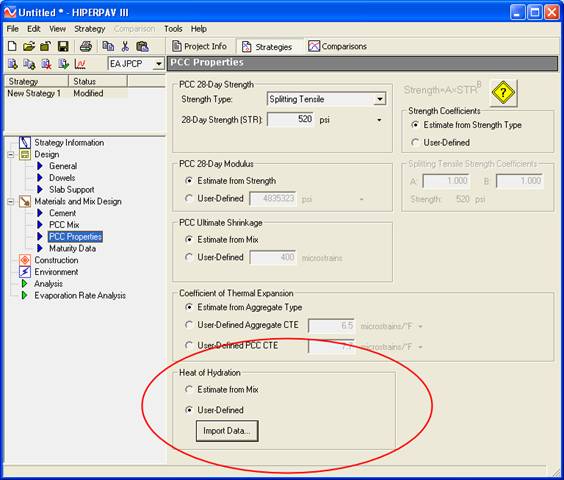Viewport: 564px width, 480px height.
Task: Choose Estimate from Strength for modulus
Action: pos(188,181)
